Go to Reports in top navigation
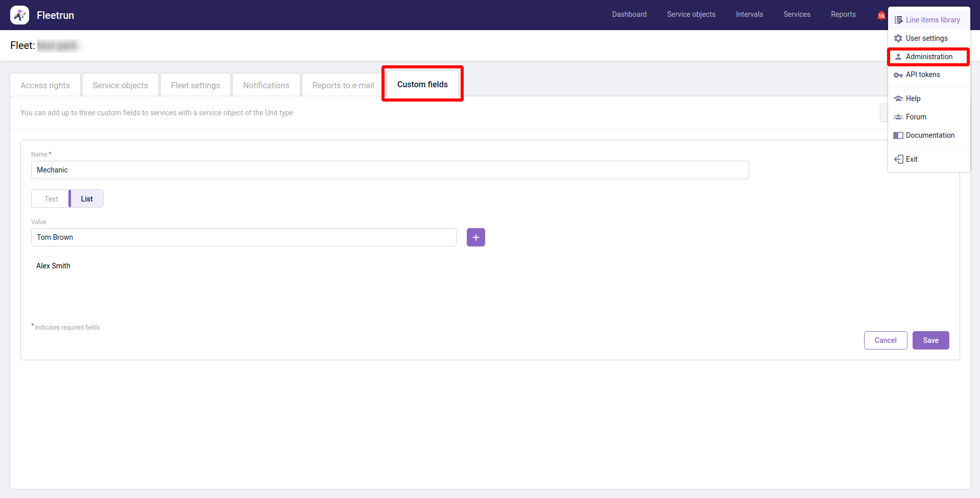Image resolution: width=980 pixels, height=498 pixels. coord(843,14)
